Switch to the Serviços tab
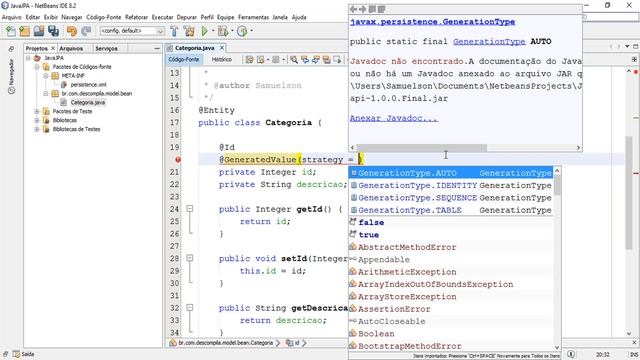Screen dimensions: 640x360 [106, 48]
